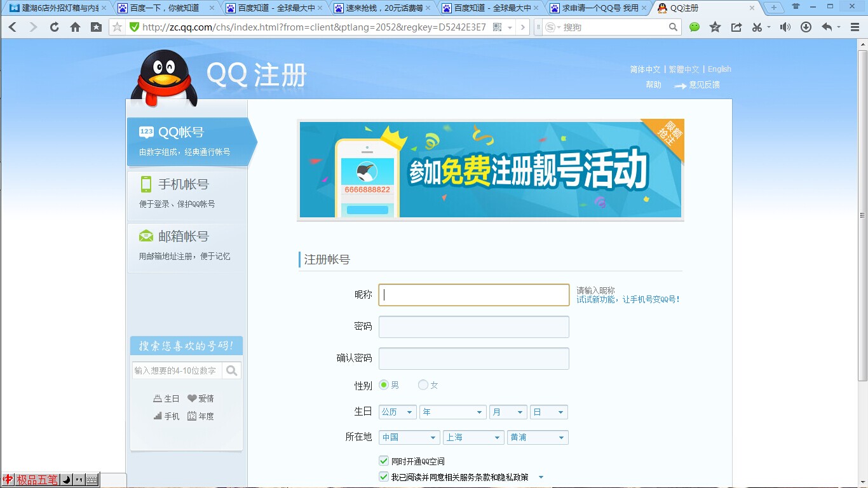Open the 黄浦 district dropdown
This screenshot has width=868, height=488.
pyautogui.click(x=538, y=437)
